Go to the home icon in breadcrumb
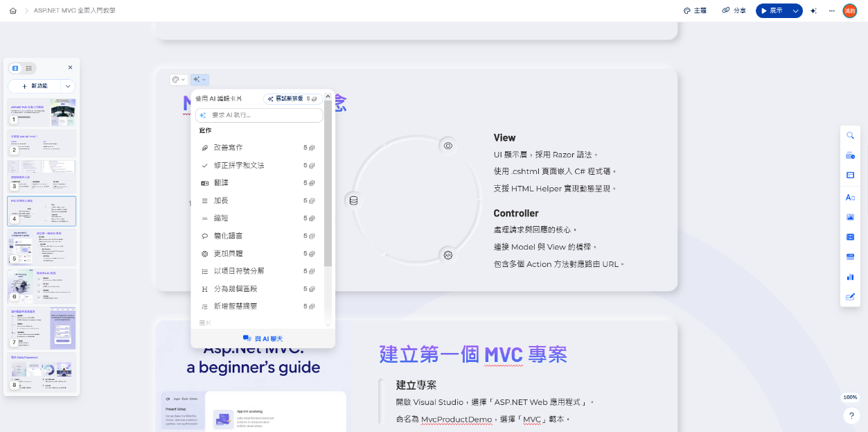Screen dimensions: 868x432 12,11
